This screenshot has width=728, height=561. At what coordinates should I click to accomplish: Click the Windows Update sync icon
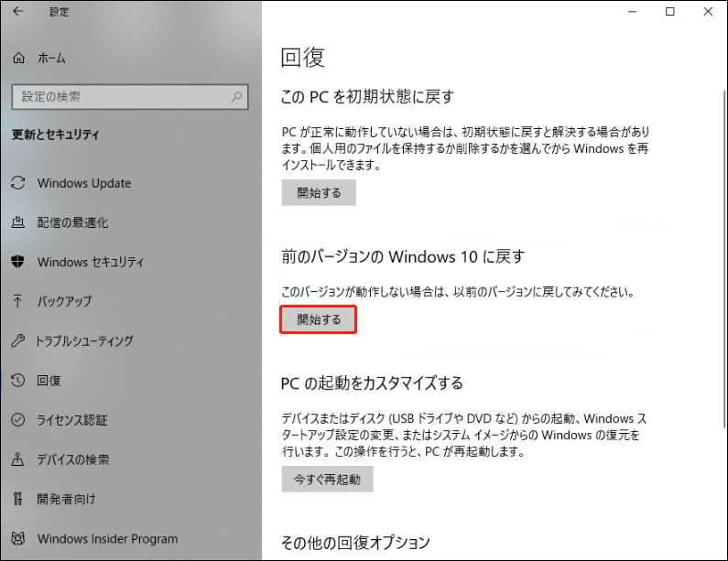pyautogui.click(x=18, y=183)
